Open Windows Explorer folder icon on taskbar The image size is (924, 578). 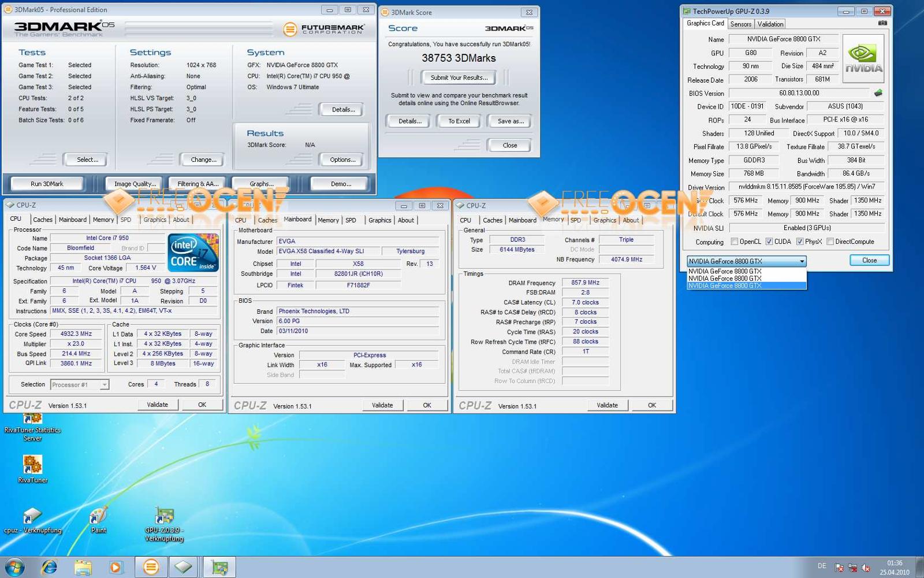(83, 568)
